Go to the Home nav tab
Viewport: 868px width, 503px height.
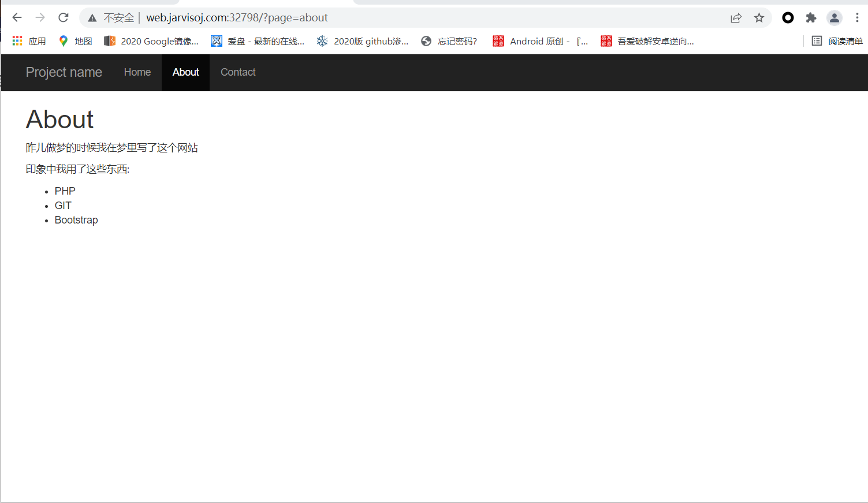137,72
